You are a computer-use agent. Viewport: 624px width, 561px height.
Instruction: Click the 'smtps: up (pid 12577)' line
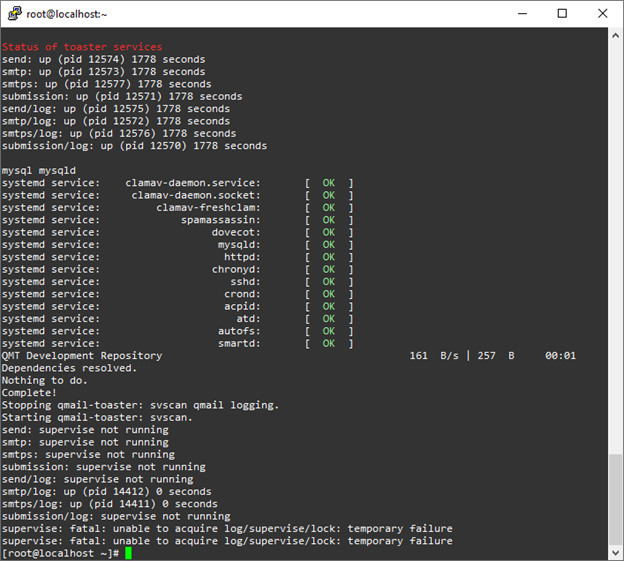pos(107,84)
